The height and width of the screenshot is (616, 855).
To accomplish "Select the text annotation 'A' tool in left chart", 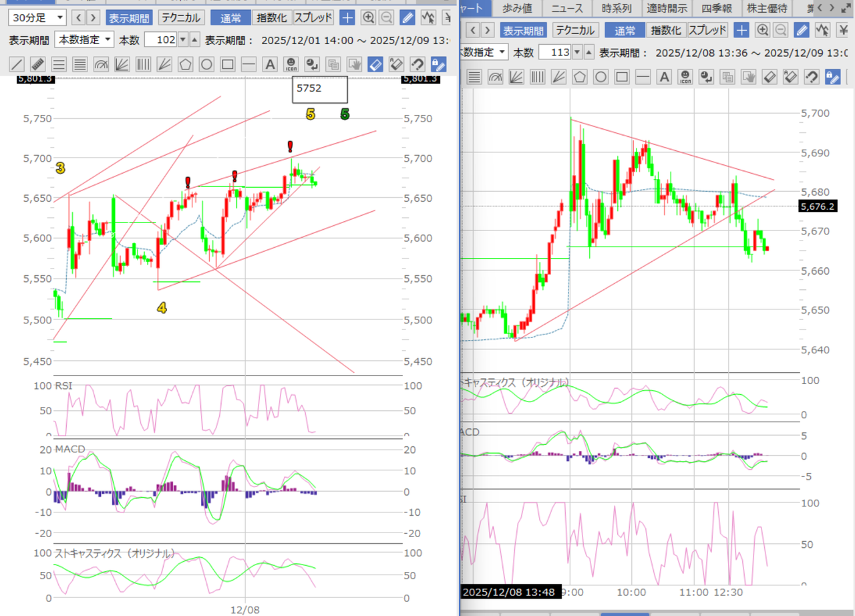I will (x=270, y=64).
